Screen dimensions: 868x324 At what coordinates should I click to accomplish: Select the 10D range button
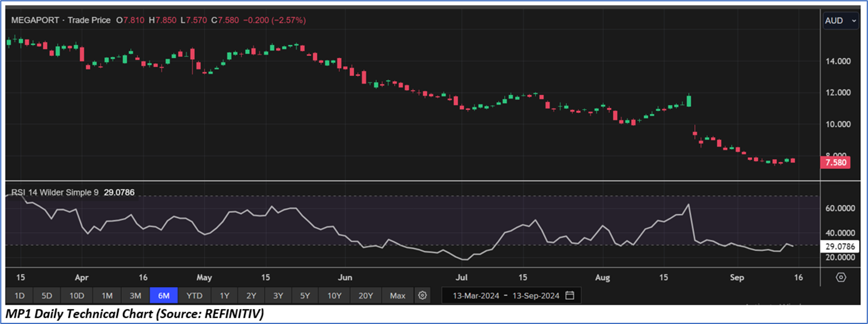click(x=77, y=295)
